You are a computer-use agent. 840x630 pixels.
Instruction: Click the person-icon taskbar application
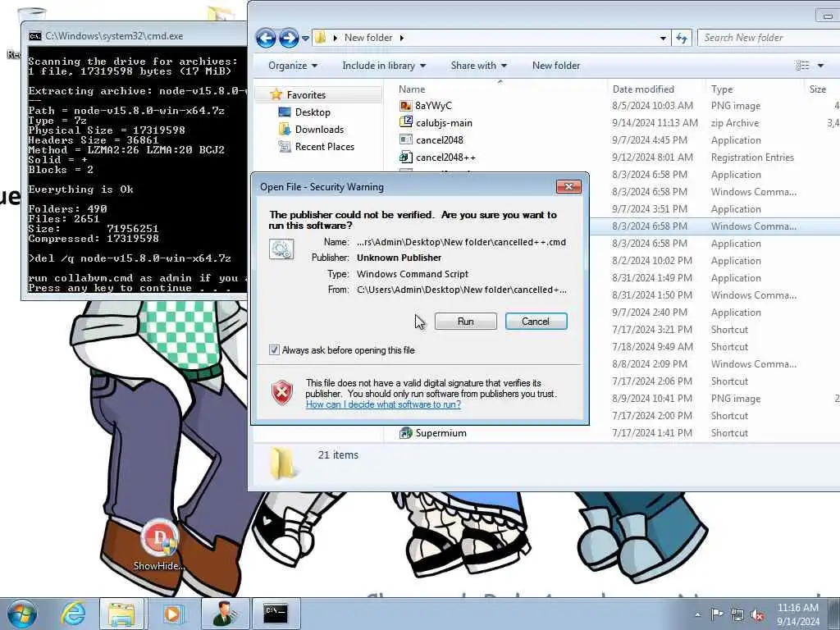click(x=225, y=614)
